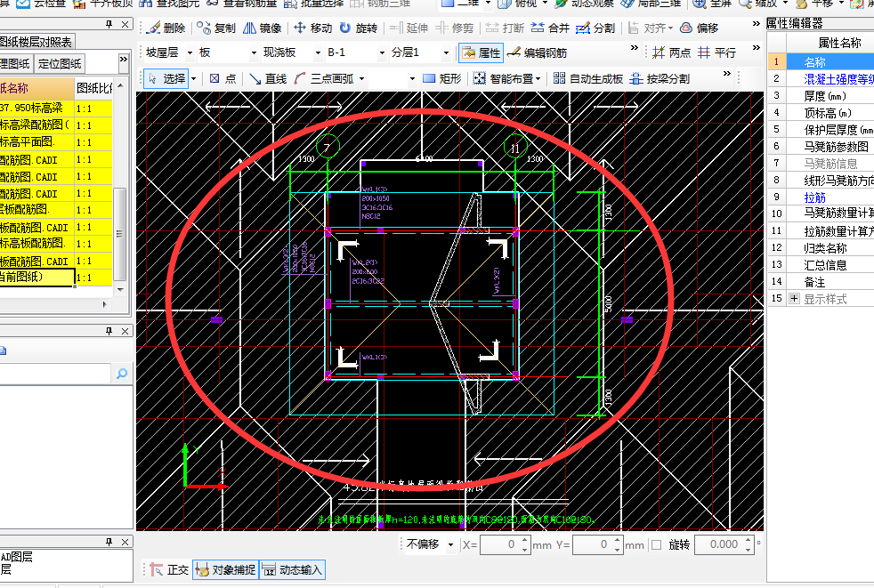Screen dimensions: 874x588
Task: Activate the 镜像 mirror tool
Action: click(262, 28)
